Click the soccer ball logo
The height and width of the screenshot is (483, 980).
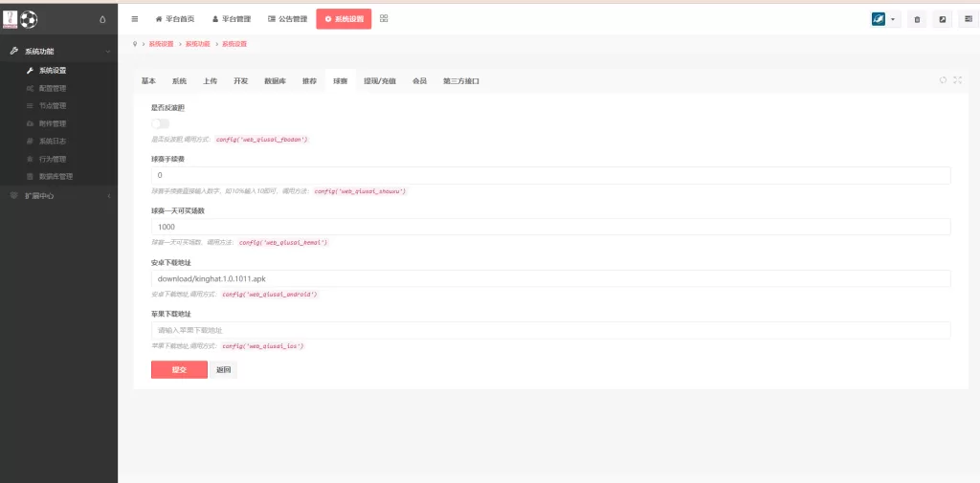(x=29, y=19)
